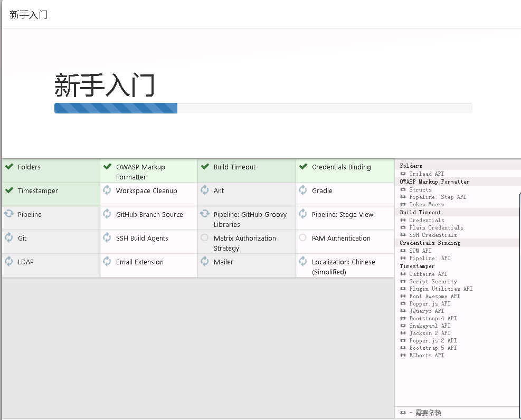Click the 新手入门 title in the header bar
Viewport: 521px width, 420px height.
(29, 15)
